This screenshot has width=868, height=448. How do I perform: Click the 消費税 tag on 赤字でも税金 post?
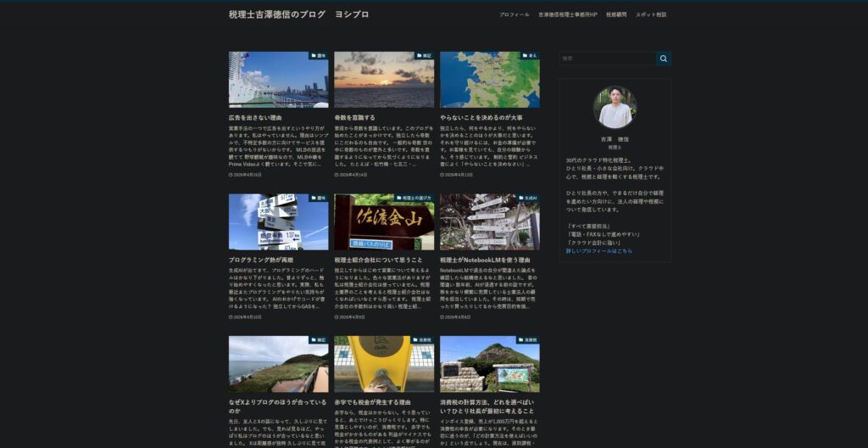[x=422, y=339]
